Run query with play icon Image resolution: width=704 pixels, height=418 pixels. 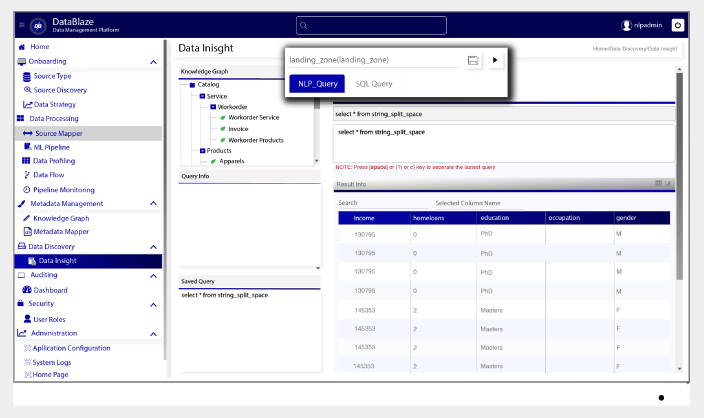495,60
